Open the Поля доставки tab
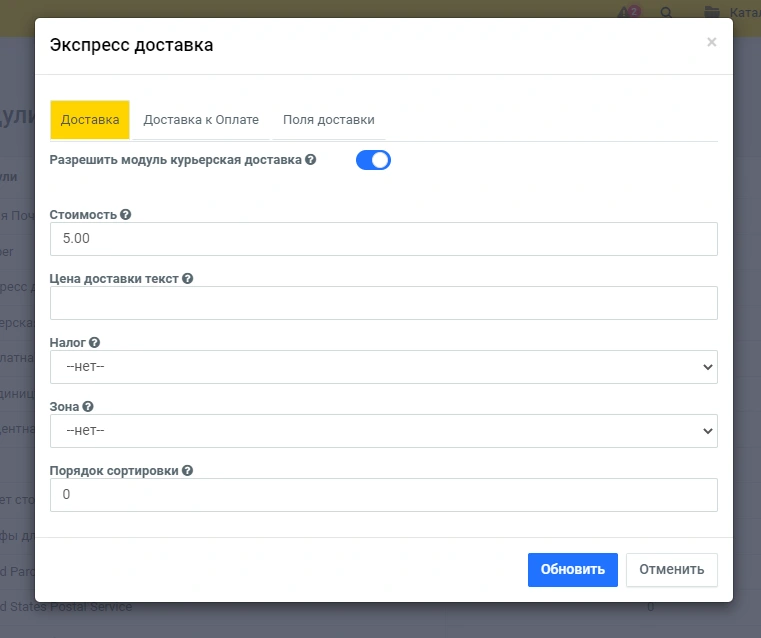Viewport: 761px width, 638px height. pos(328,120)
